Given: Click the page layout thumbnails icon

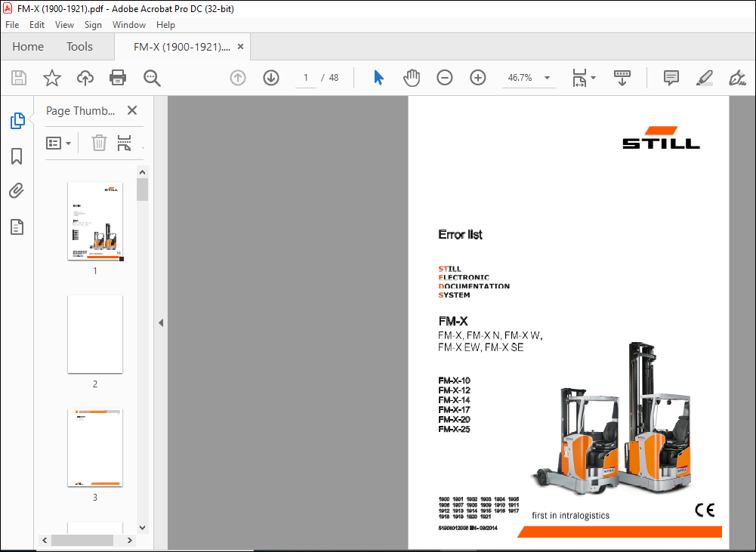Looking at the screenshot, I should 125,143.
